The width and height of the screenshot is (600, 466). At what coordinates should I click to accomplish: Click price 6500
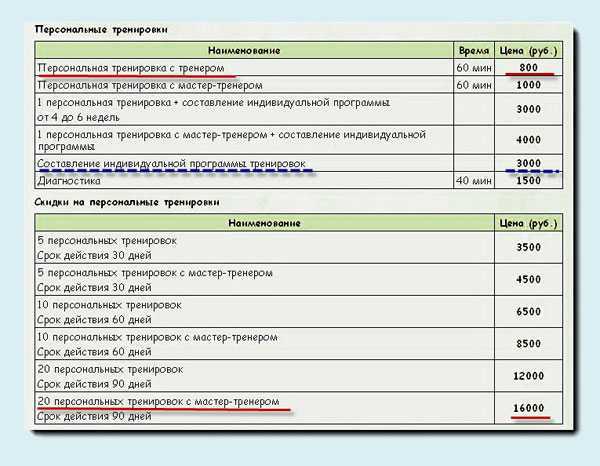tap(528, 311)
